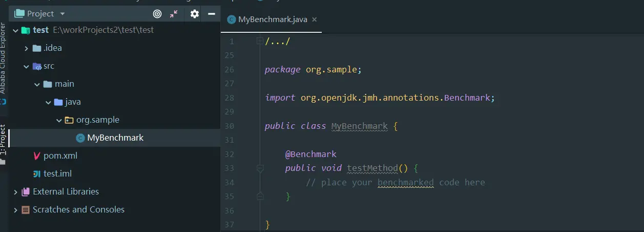
Task: Click the import org.openjdk.jmh line
Action: click(380, 98)
